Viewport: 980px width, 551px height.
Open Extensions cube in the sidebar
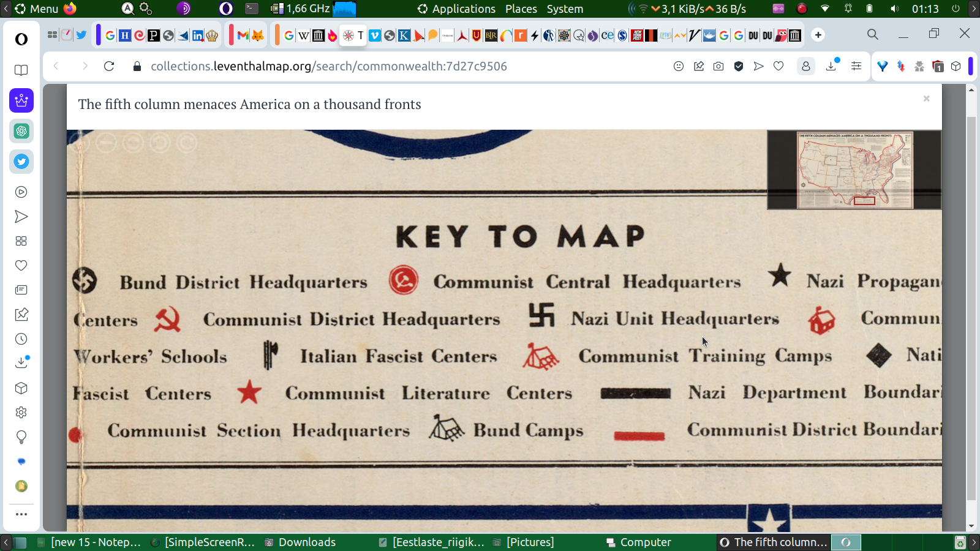21,388
